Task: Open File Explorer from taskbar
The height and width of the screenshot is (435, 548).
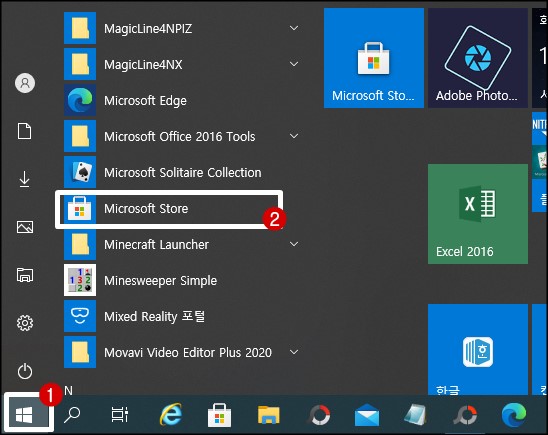Action: (x=268, y=415)
